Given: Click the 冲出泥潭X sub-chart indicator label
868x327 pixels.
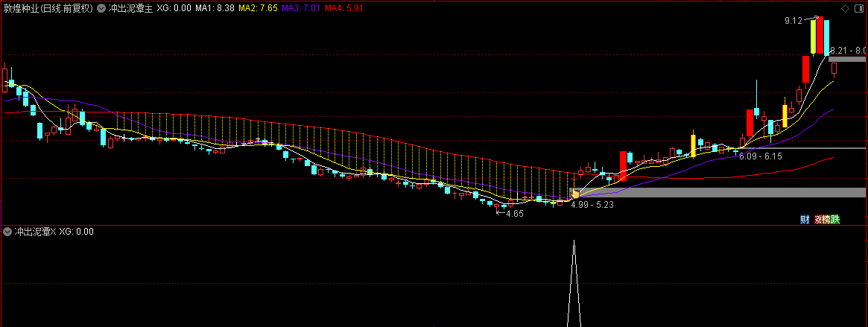Looking at the screenshot, I should [36, 231].
